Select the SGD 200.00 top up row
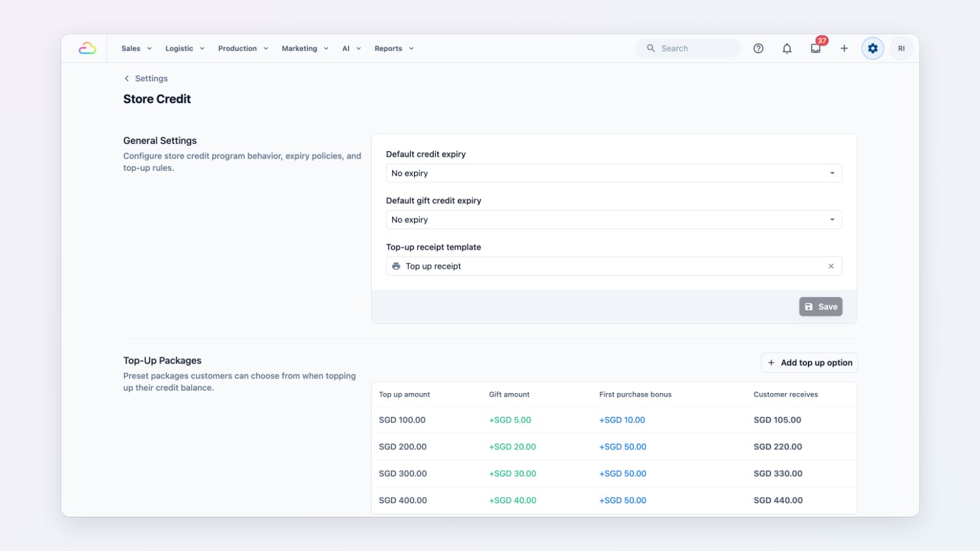 (614, 447)
